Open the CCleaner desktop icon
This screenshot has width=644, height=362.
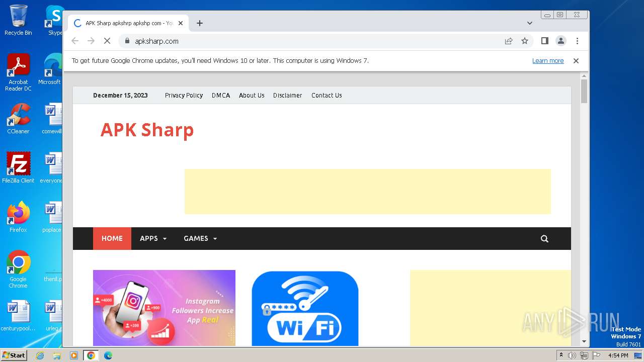tap(18, 119)
